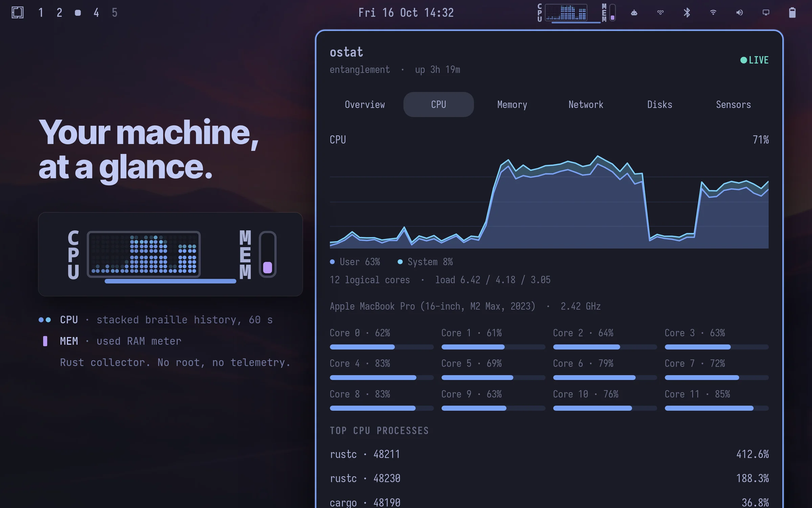This screenshot has height=508, width=812.
Task: Click the User 63% legend entry
Action: coord(355,262)
